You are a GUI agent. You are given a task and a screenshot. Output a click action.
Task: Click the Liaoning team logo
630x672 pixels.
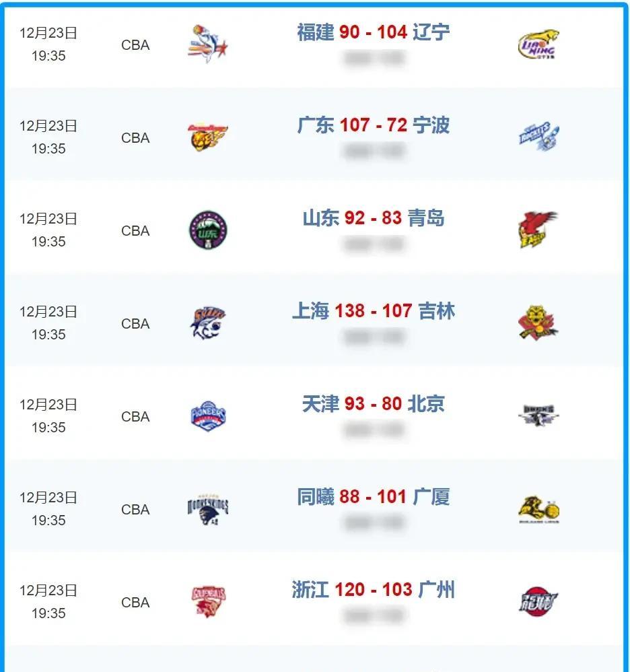point(538,44)
